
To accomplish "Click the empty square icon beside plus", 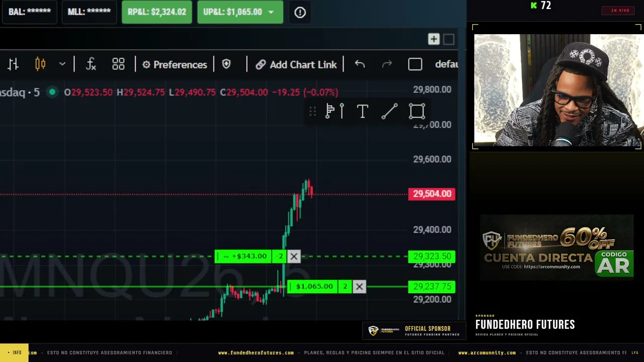I will click(449, 39).
